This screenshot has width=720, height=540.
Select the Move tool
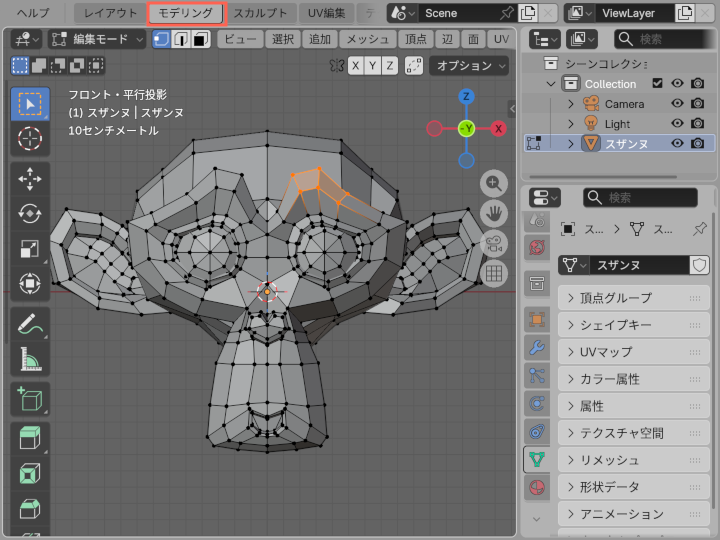(30, 179)
